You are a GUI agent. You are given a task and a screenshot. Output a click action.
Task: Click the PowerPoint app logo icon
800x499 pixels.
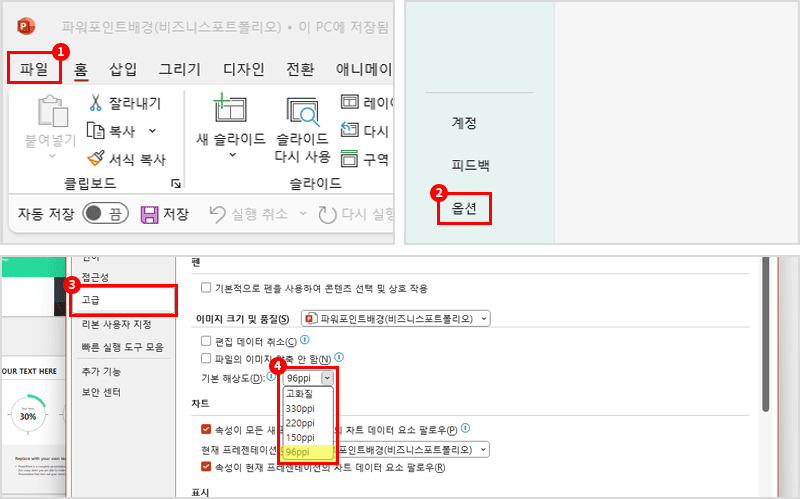[26, 26]
